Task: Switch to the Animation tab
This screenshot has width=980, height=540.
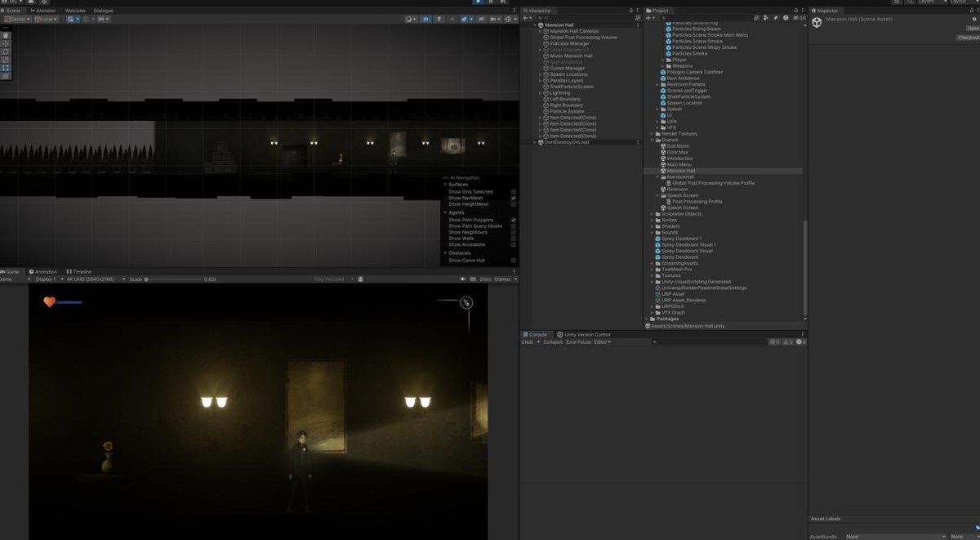Action: (43, 271)
